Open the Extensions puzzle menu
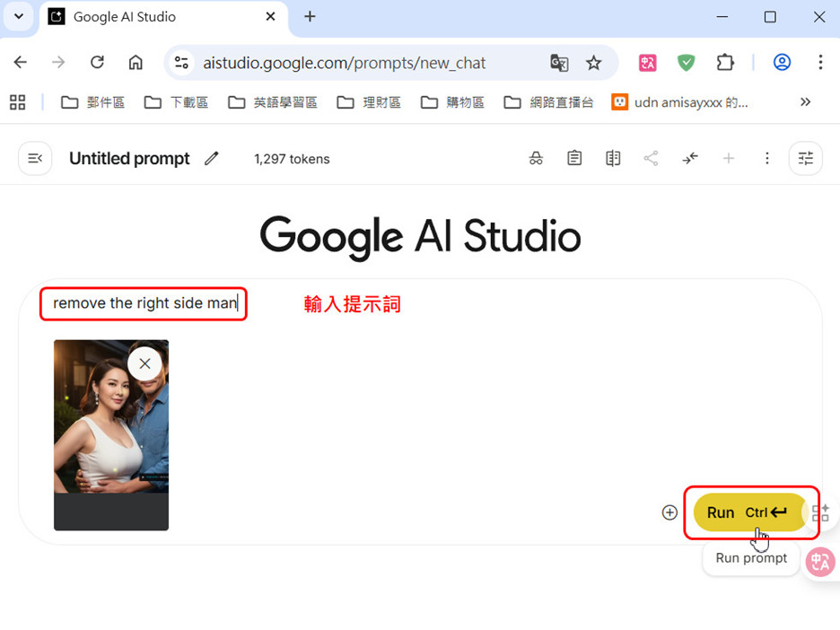840x630 pixels. click(x=725, y=63)
